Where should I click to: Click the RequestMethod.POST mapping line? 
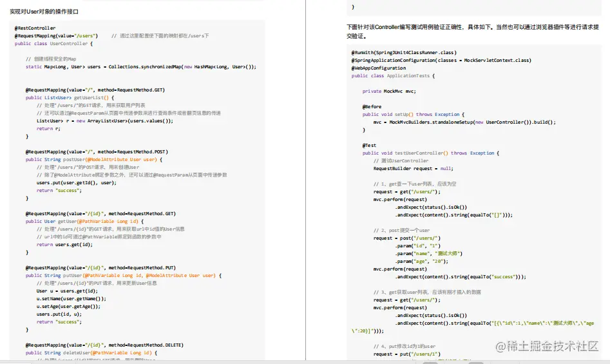[x=97, y=151]
